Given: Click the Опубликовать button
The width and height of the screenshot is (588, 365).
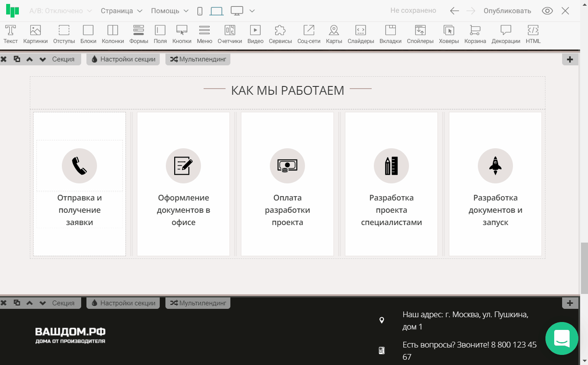Looking at the screenshot, I should 507,11.
